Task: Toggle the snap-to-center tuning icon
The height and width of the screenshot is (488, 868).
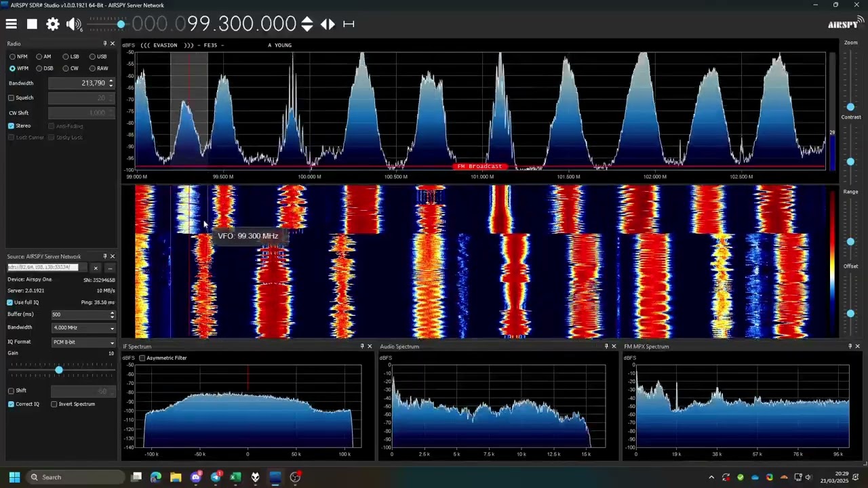Action: click(x=349, y=24)
